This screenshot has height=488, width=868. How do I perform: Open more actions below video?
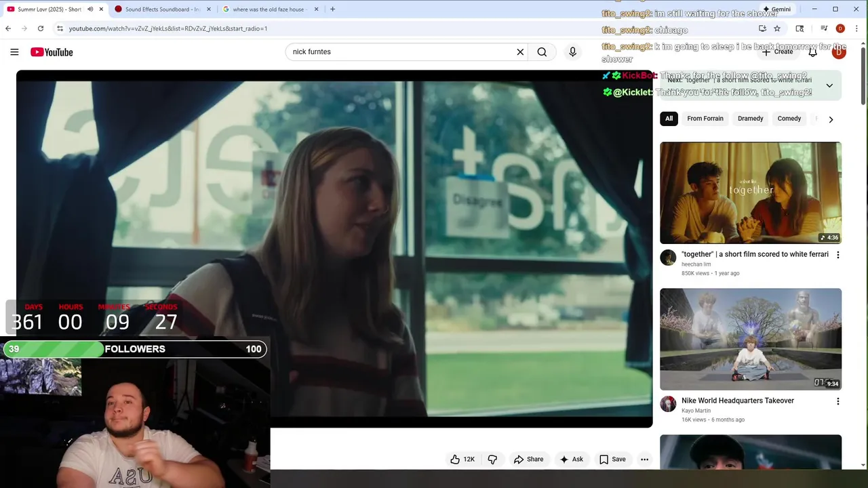tap(644, 460)
